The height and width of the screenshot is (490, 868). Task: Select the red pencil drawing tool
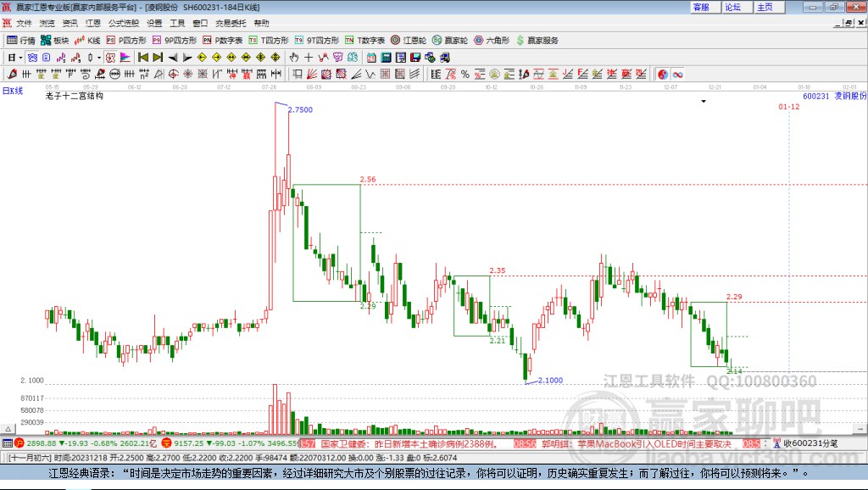point(12,75)
